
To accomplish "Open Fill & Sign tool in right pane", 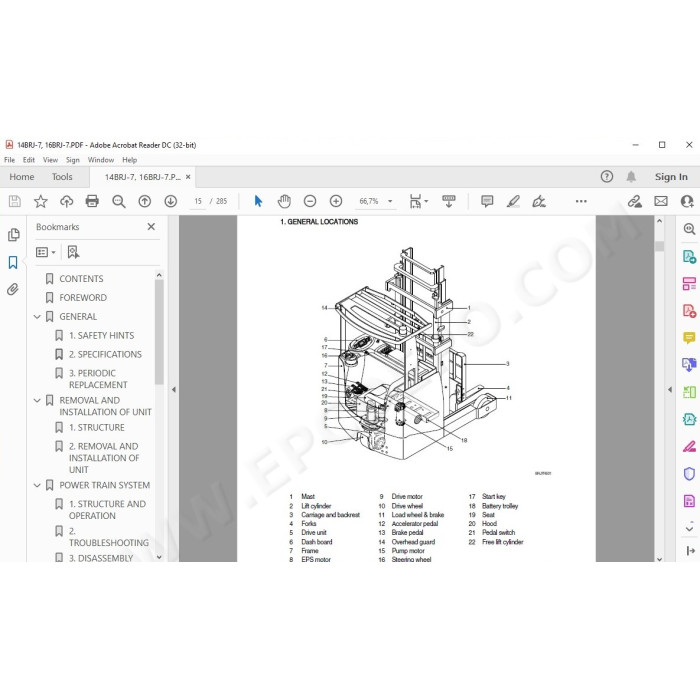I will click(689, 446).
